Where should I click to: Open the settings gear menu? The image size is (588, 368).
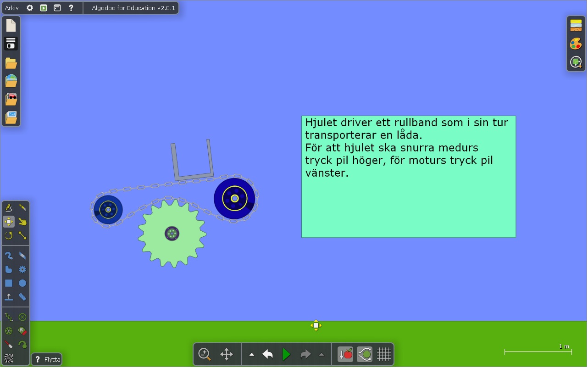point(30,8)
